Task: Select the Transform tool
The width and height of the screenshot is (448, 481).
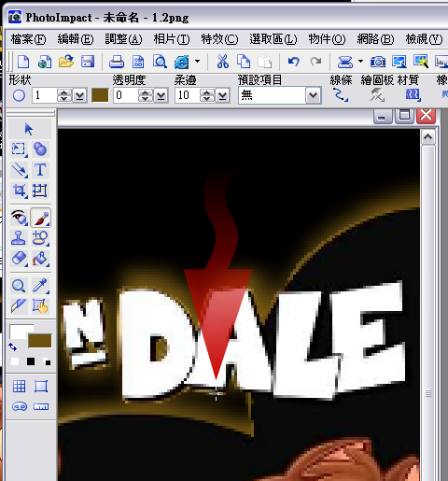Action: (40, 191)
